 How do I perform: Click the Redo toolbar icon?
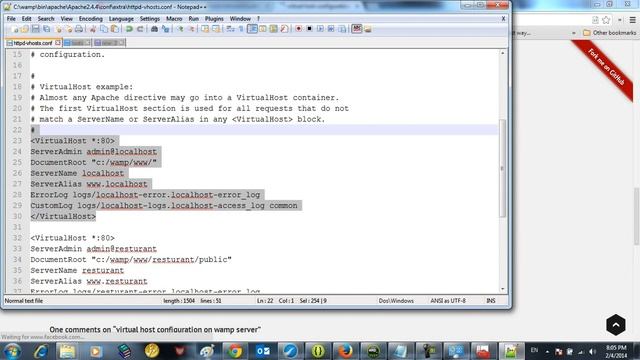140,29
